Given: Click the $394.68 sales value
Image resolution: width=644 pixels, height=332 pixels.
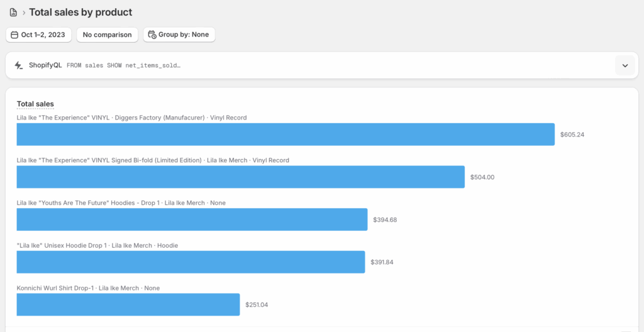Looking at the screenshot, I should click(385, 220).
